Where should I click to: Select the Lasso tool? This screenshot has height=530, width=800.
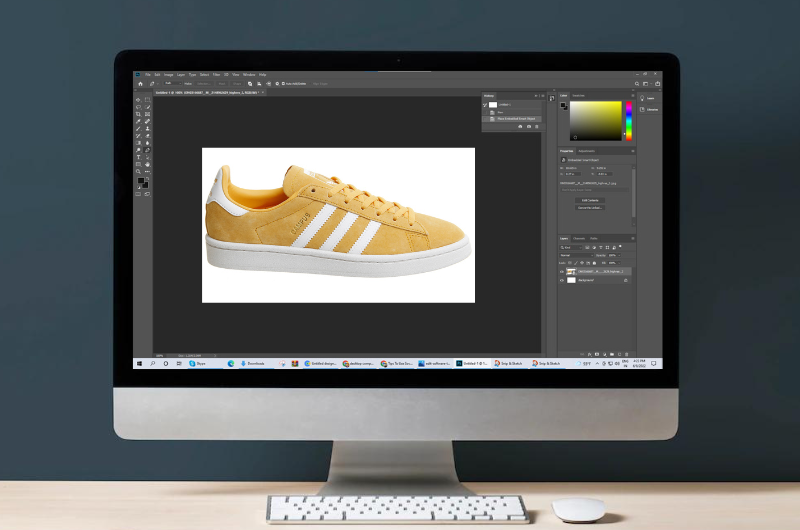[138, 107]
